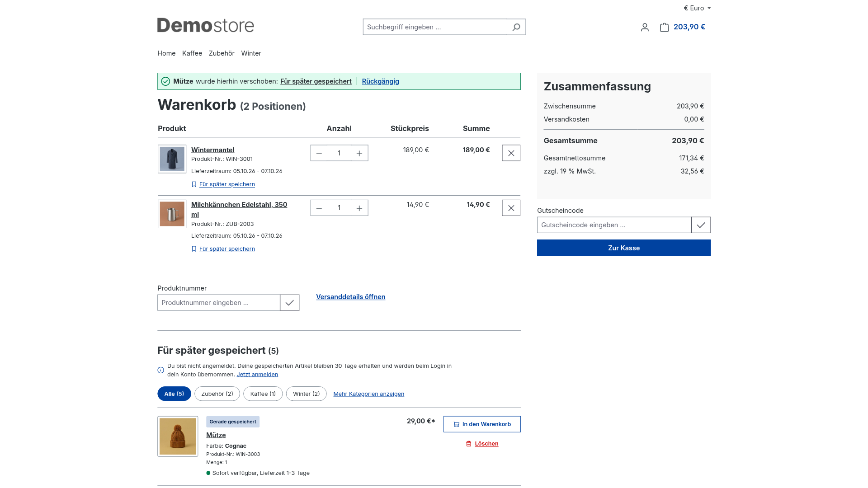Image resolution: width=868 pixels, height=488 pixels.
Task: Save Milchkännchen for later
Action: pos(227,249)
